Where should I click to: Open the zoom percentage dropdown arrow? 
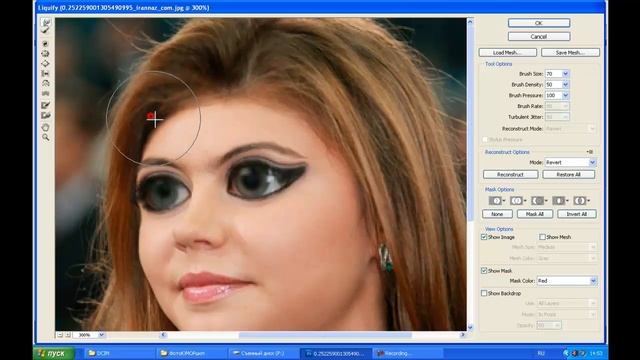tap(101, 335)
